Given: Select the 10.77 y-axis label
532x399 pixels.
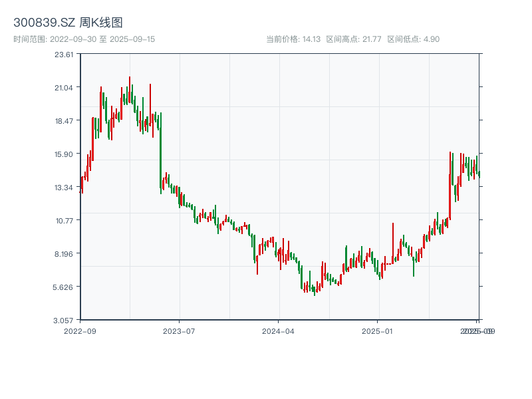Looking at the screenshot, I should click(x=64, y=220).
